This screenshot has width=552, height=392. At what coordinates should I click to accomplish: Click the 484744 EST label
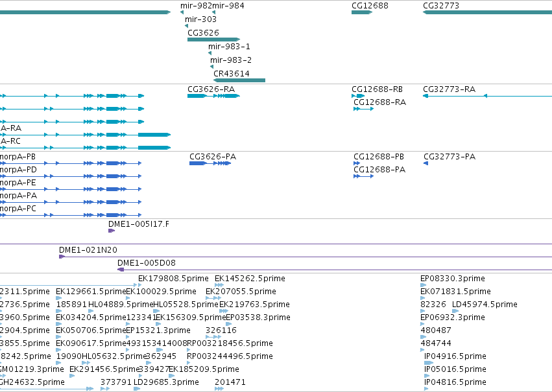tap(436, 344)
